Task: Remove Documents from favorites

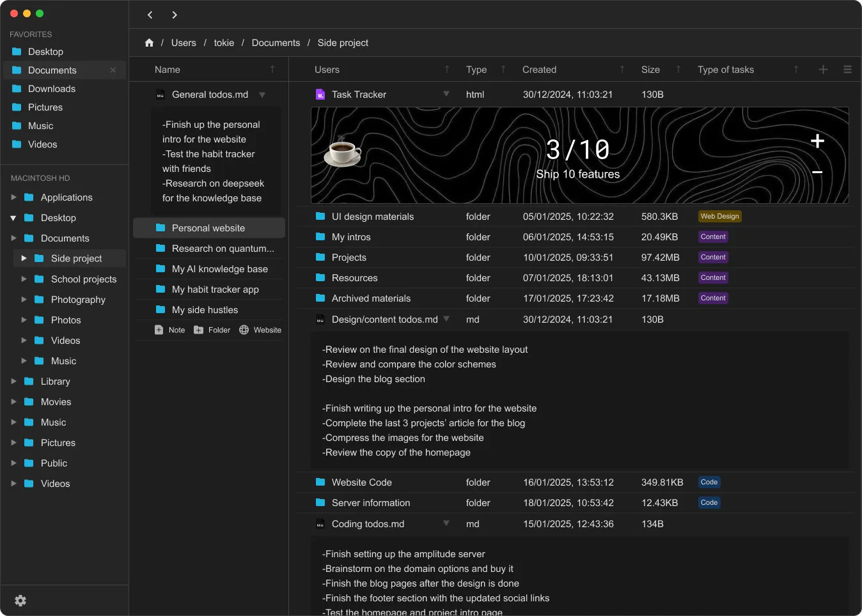Action: 113,70
